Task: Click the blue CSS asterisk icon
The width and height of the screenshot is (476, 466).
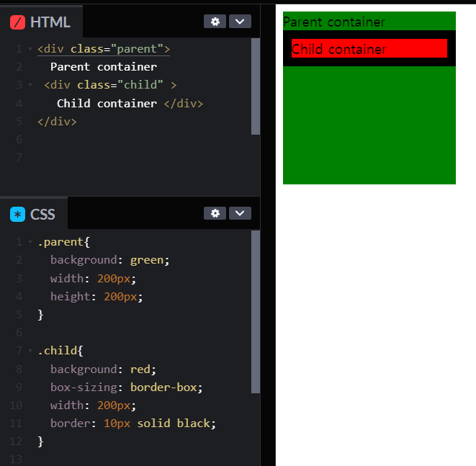Action: 17,215
